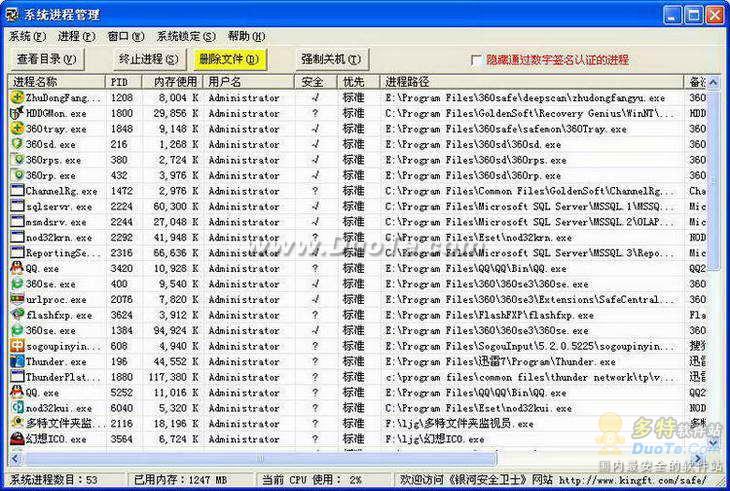This screenshot has height=491, width=730.
Task: Click PID value 6040
Action: [x=122, y=408]
